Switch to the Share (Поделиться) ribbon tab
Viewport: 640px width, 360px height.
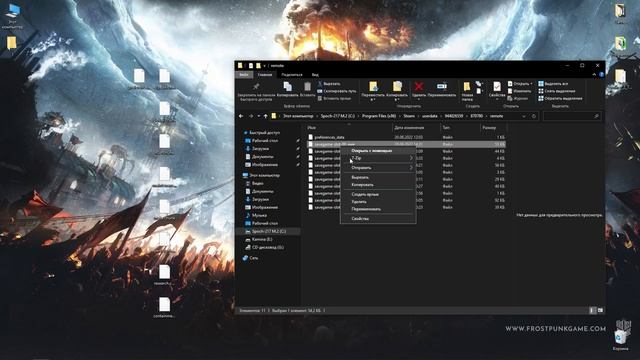point(292,75)
